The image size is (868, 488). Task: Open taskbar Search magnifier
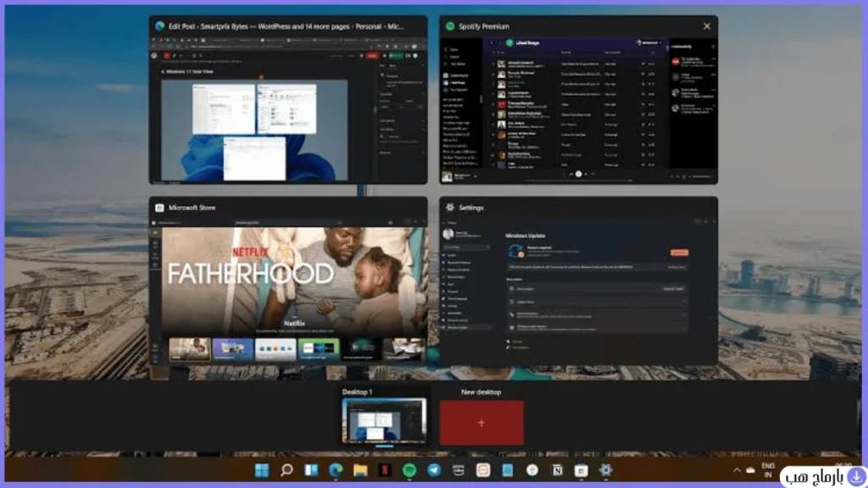[x=287, y=470]
